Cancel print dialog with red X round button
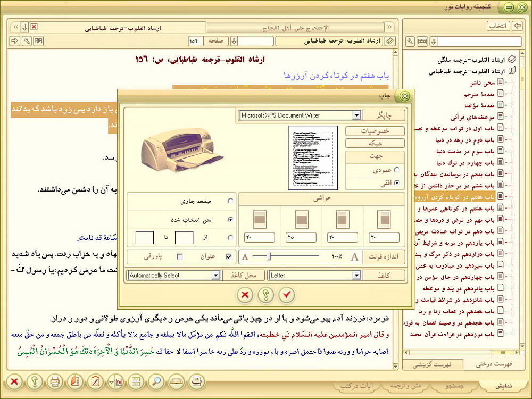532x399 pixels. [x=245, y=295]
